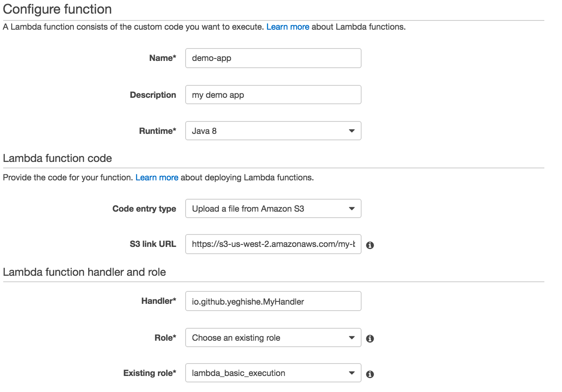Click the Name field containing demo-app
The height and width of the screenshot is (392, 562).
(x=273, y=58)
